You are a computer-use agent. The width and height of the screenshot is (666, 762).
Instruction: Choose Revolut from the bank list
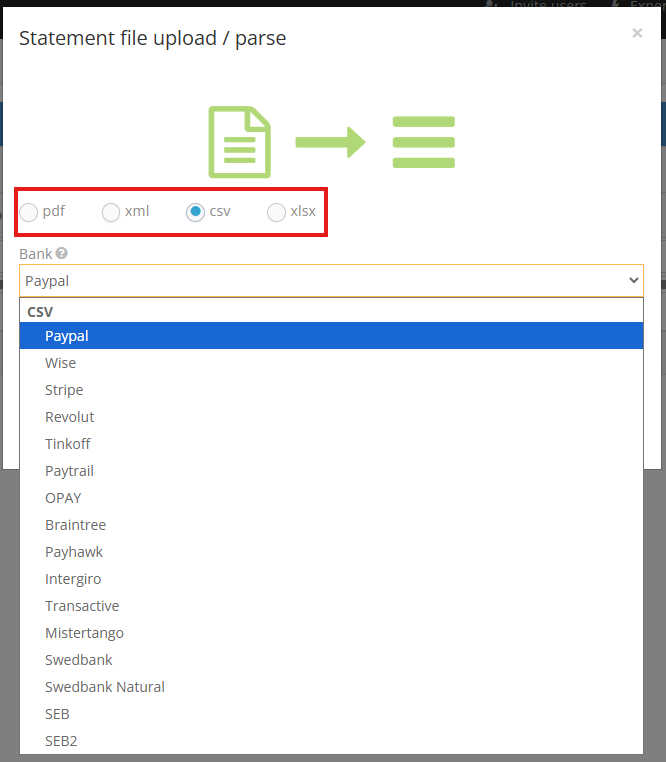coord(332,417)
